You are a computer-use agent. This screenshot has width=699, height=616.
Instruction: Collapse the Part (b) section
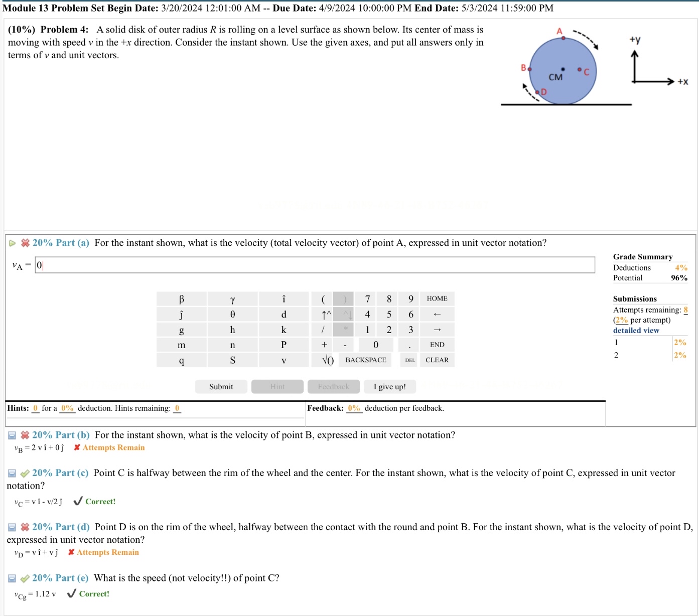tap(12, 435)
